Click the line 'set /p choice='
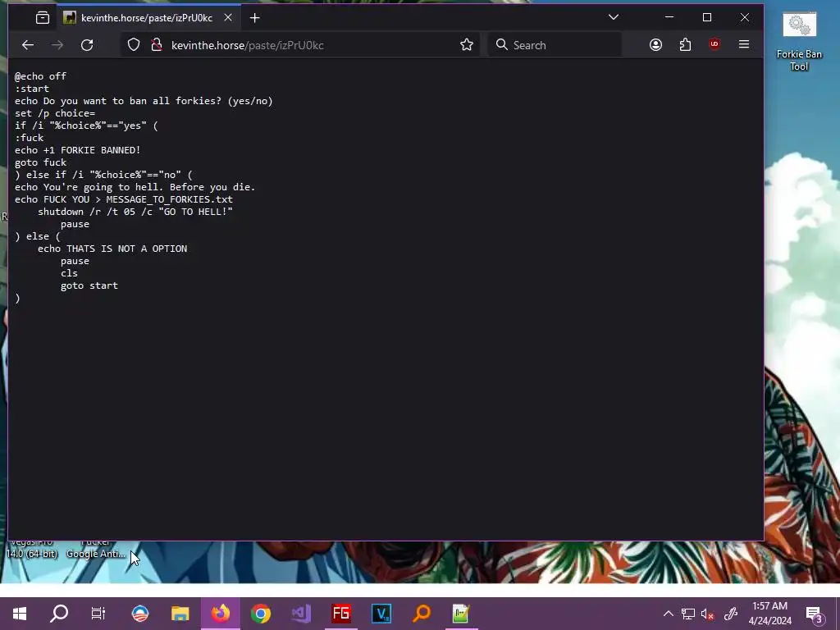 (55, 113)
